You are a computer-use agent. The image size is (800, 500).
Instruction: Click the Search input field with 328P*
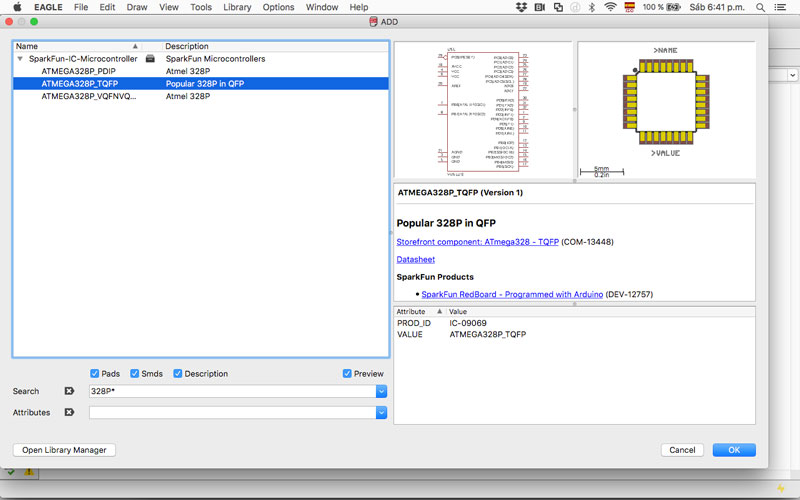233,391
